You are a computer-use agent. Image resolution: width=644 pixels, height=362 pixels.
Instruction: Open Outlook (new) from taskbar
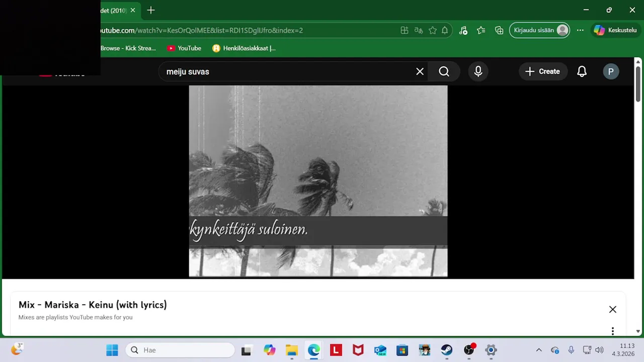380,350
